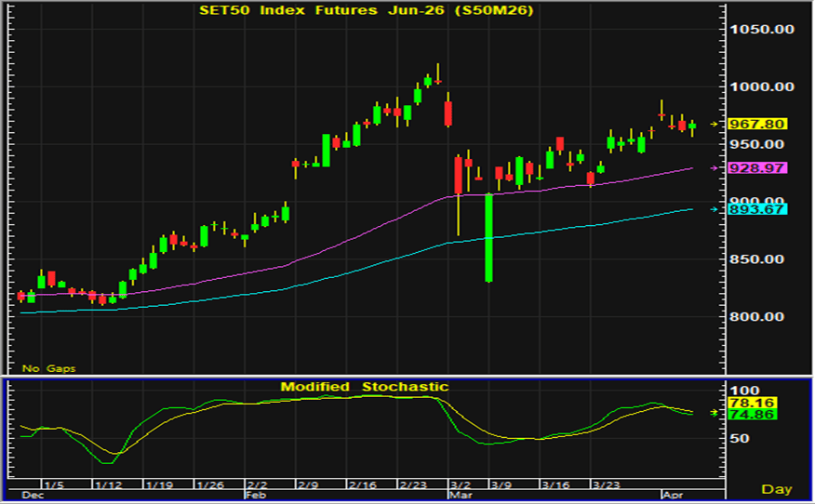Select the yellow 967.80 last price tag
This screenshot has height=504, width=815.
point(759,124)
